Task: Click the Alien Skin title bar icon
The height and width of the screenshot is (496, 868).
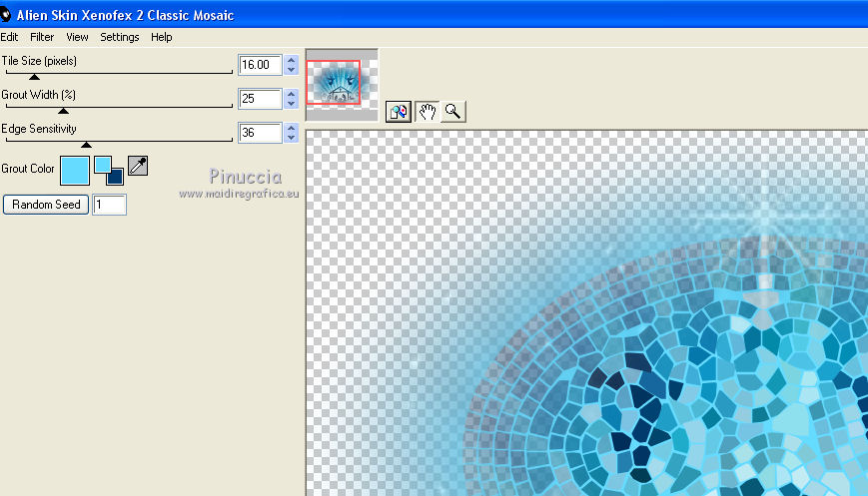Action: pos(5,15)
